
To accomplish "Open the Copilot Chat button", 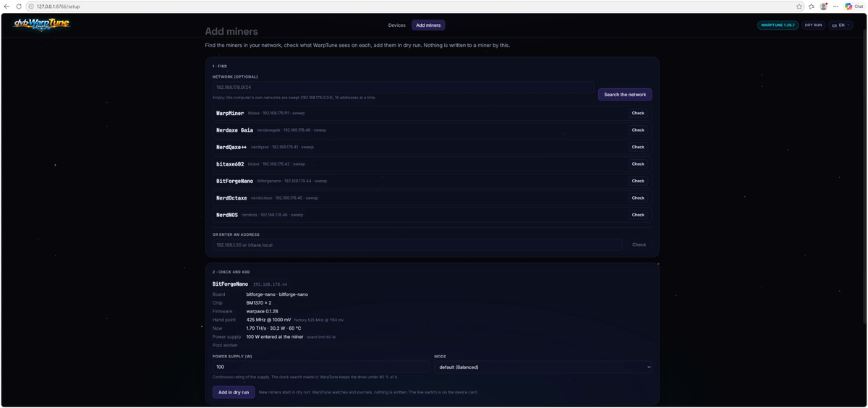I will pyautogui.click(x=854, y=7).
